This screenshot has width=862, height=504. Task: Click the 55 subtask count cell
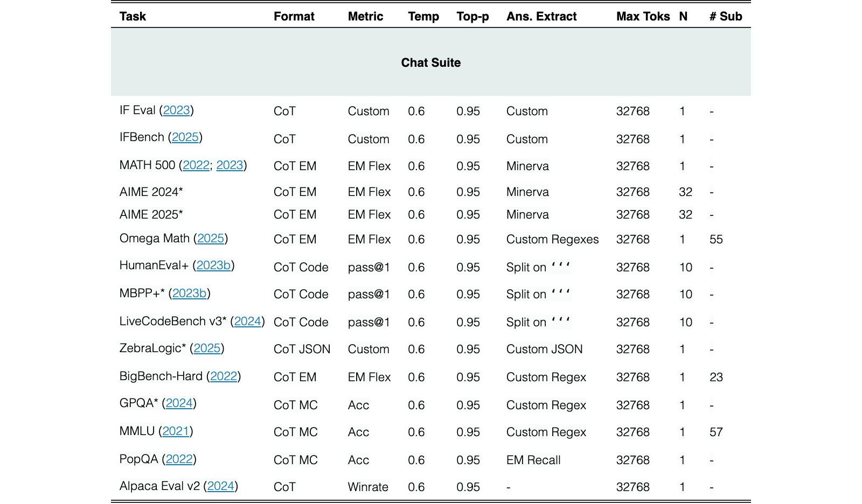coord(717,240)
